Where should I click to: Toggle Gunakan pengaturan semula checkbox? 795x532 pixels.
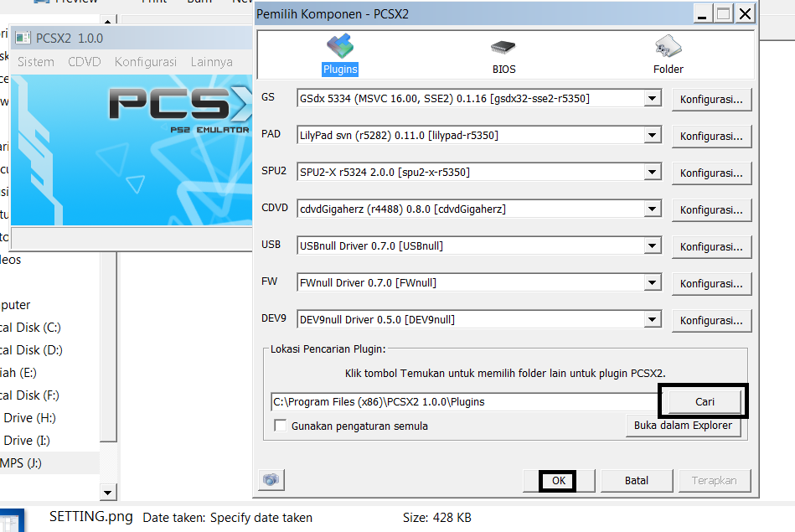(280, 425)
